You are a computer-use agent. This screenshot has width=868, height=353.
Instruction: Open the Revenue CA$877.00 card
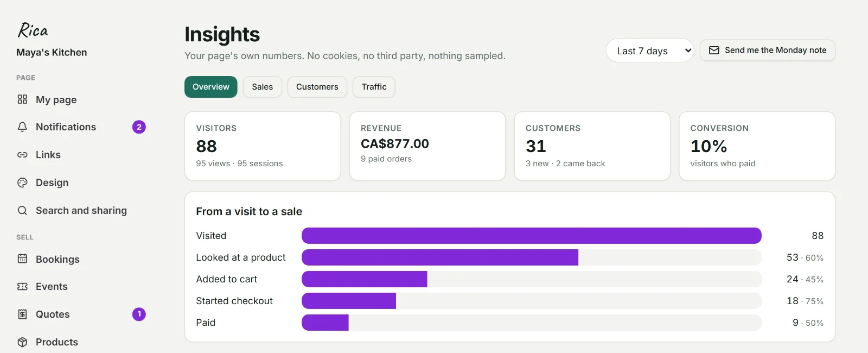click(x=427, y=146)
